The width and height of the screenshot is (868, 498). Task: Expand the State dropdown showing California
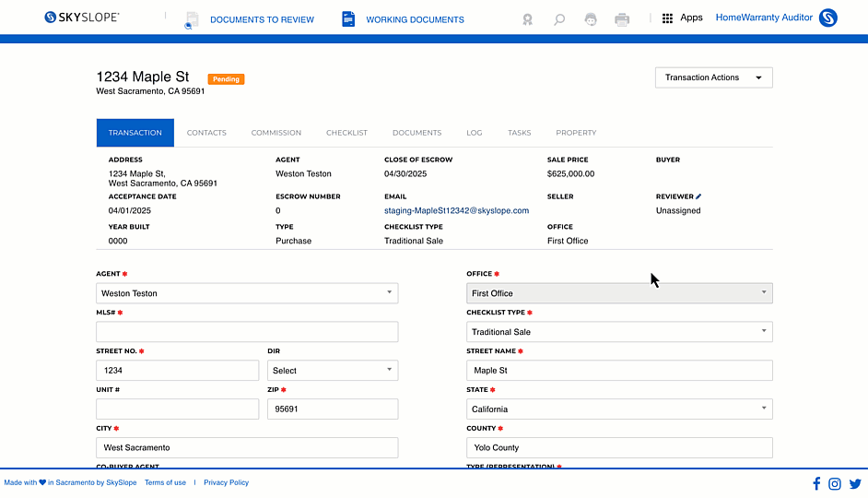coord(619,409)
